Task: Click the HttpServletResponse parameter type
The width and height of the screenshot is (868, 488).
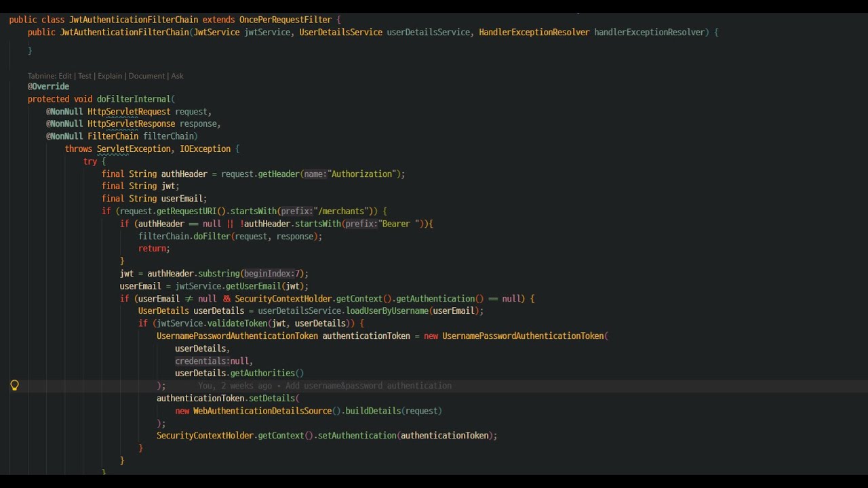Action: tap(132, 124)
